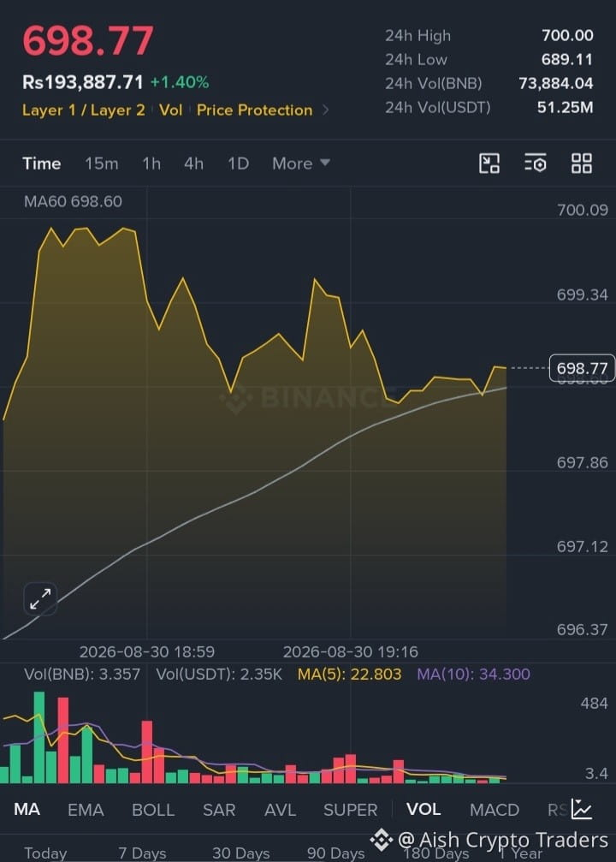616x862 pixels.
Task: Click the current price label 698.77 on axis
Action: click(x=582, y=368)
